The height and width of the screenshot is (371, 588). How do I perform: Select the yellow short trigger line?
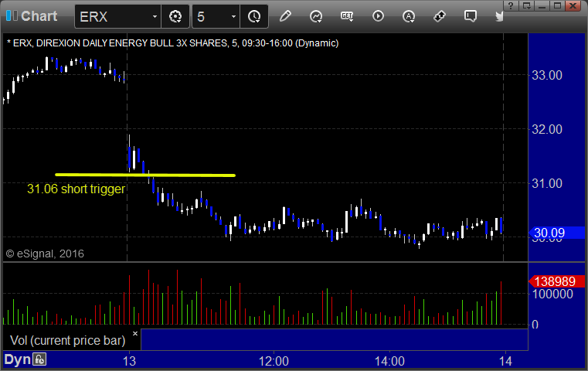tap(145, 175)
